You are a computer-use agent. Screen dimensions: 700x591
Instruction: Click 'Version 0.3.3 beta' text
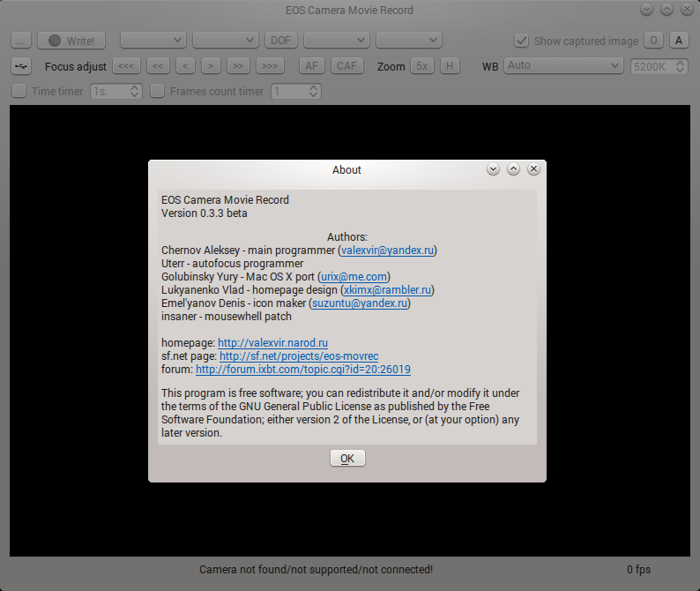[x=205, y=213]
